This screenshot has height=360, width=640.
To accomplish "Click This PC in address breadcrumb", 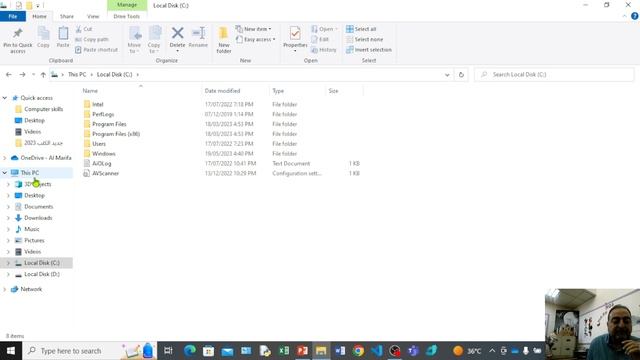I will coord(77,75).
